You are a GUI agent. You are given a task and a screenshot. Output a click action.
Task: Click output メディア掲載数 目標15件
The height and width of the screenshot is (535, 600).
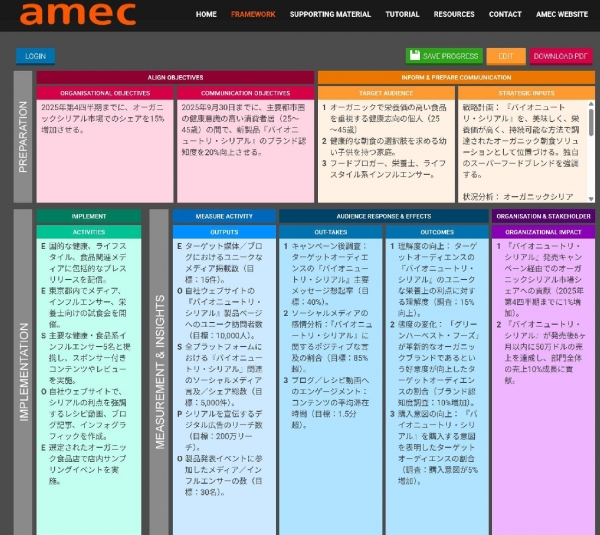point(220,263)
